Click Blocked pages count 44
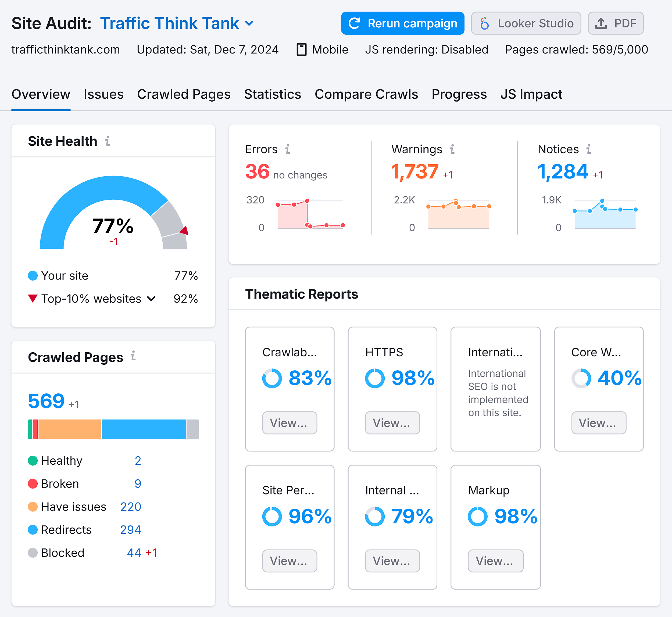Image resolution: width=672 pixels, height=617 pixels. click(134, 553)
